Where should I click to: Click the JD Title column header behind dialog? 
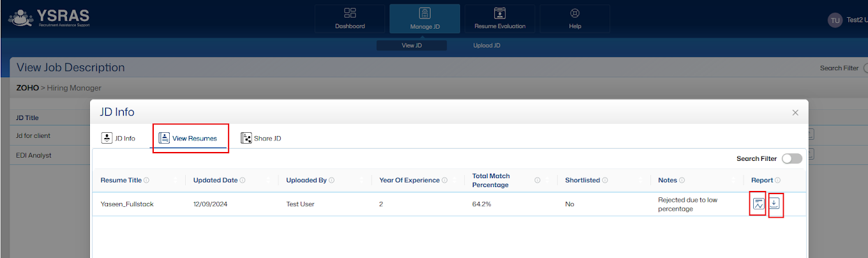pyautogui.click(x=27, y=118)
